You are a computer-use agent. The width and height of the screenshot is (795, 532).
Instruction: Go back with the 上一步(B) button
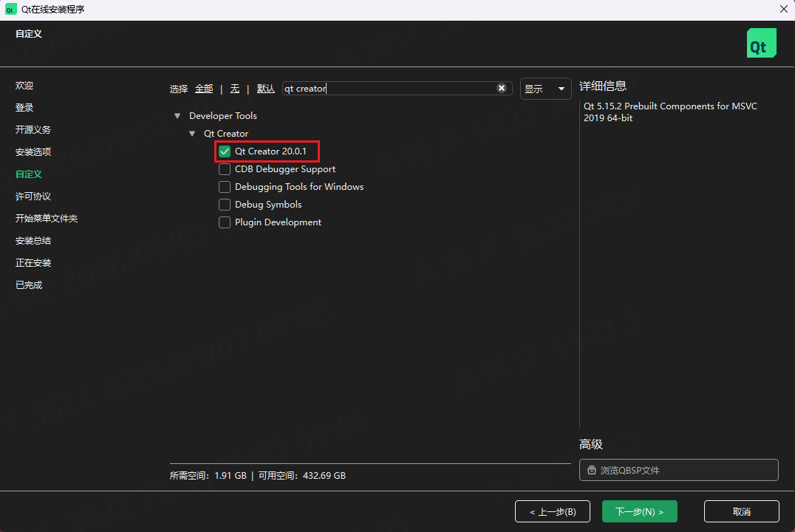pyautogui.click(x=553, y=511)
